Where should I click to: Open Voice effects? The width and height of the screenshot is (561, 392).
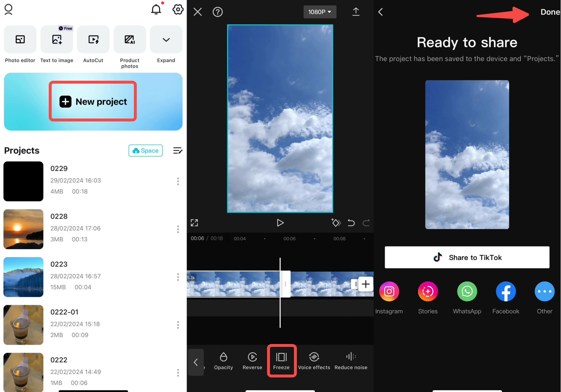point(314,361)
